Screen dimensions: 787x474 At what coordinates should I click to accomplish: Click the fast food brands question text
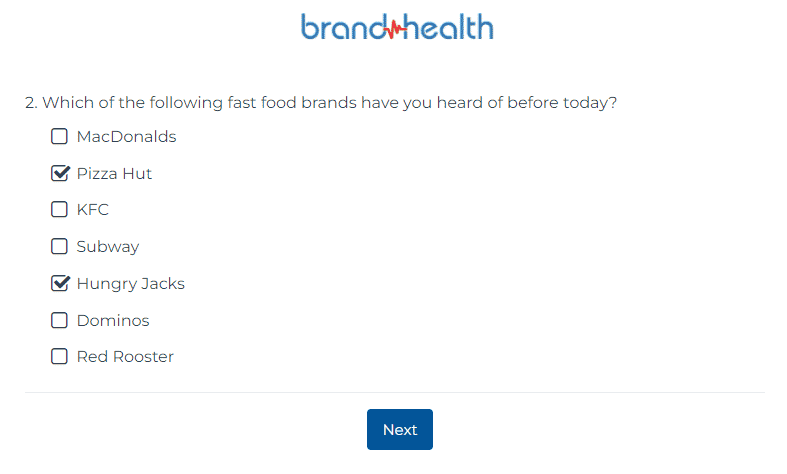pyautogui.click(x=329, y=103)
